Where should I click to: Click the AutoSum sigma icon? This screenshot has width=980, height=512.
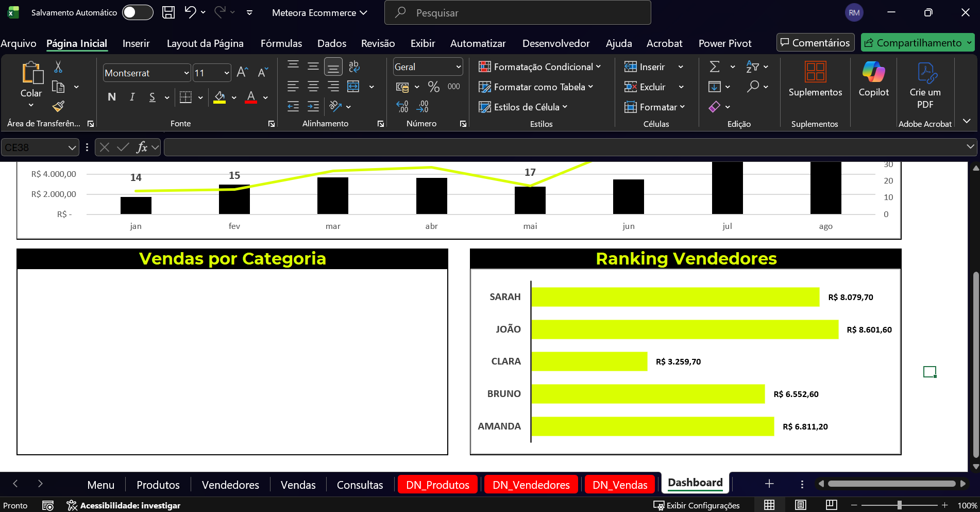715,67
